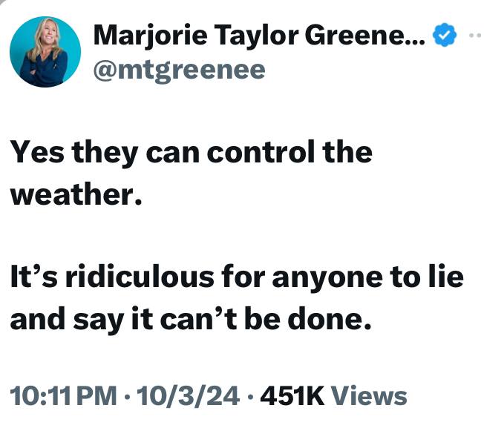484x448 pixels.
Task: Click the word 'weather.' in the tweet
Action: (x=75, y=196)
